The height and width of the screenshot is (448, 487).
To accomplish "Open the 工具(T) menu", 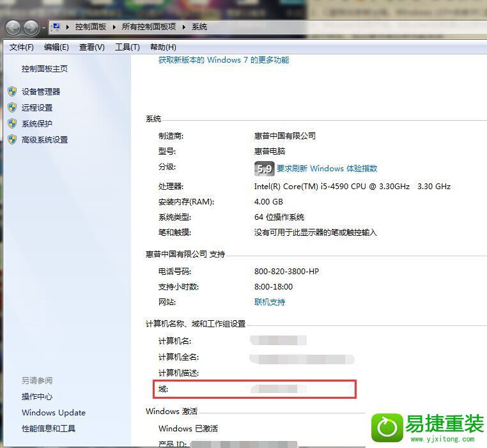I will point(127,47).
